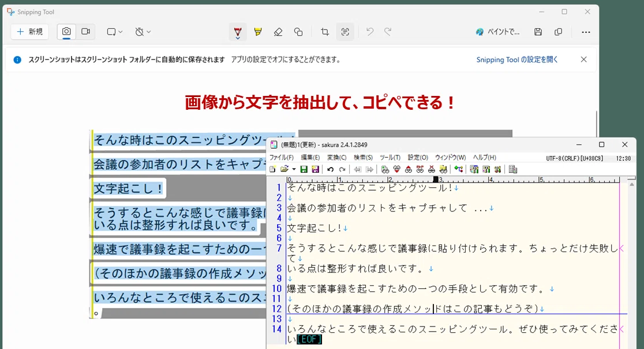Screen dimensions: 644x349
Task: Click the 新規 new snip button
Action: click(x=29, y=32)
